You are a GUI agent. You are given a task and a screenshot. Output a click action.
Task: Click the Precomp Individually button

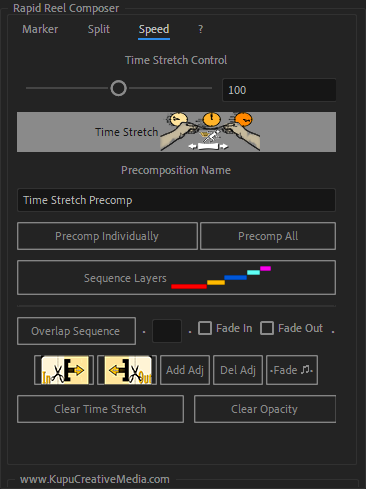click(107, 236)
